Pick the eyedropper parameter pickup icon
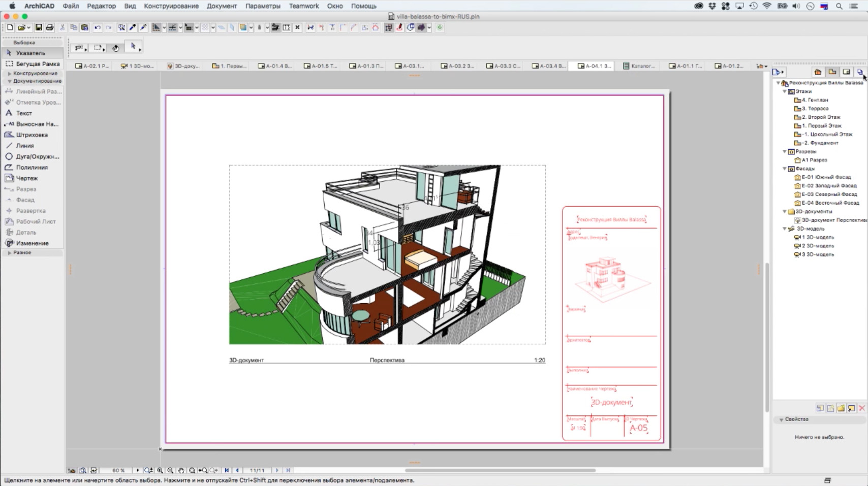The width and height of the screenshot is (868, 486). [133, 27]
